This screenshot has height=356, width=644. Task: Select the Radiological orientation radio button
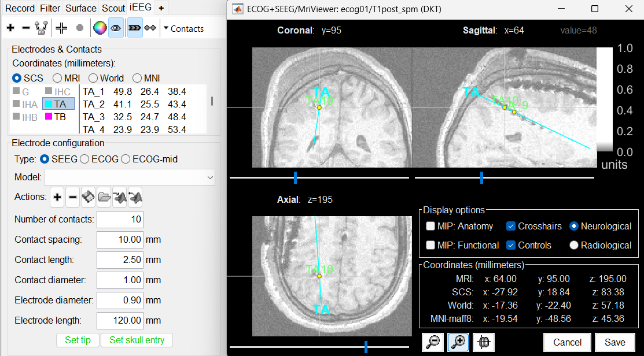[x=574, y=245]
